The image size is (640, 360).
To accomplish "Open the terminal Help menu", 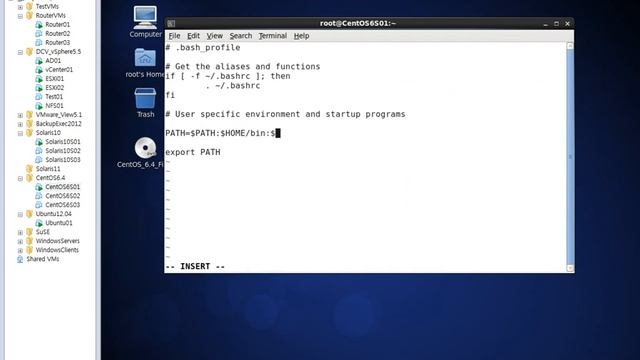I will tap(301, 36).
